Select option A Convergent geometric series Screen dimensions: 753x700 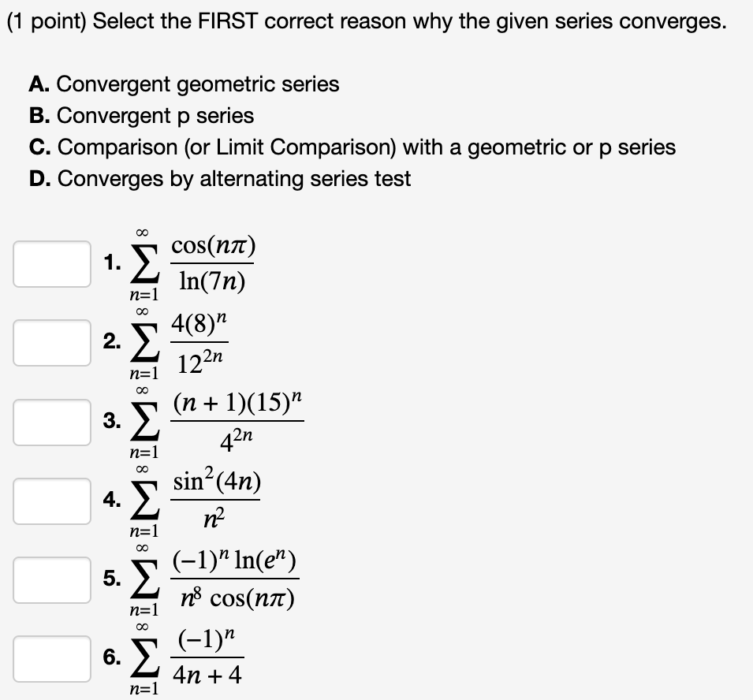(184, 84)
